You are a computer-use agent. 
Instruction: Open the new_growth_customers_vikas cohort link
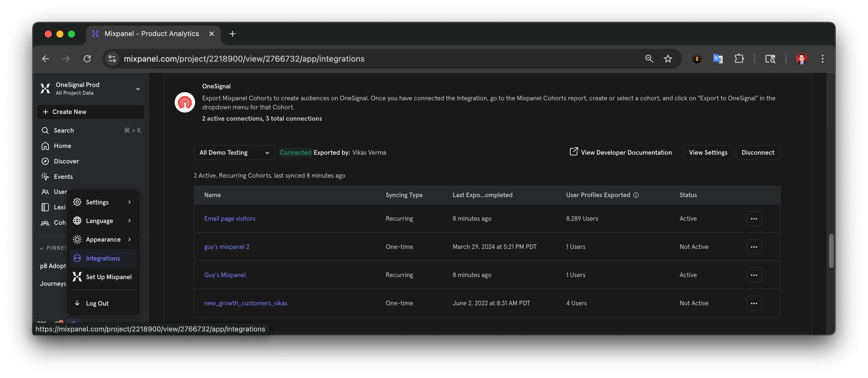click(246, 303)
